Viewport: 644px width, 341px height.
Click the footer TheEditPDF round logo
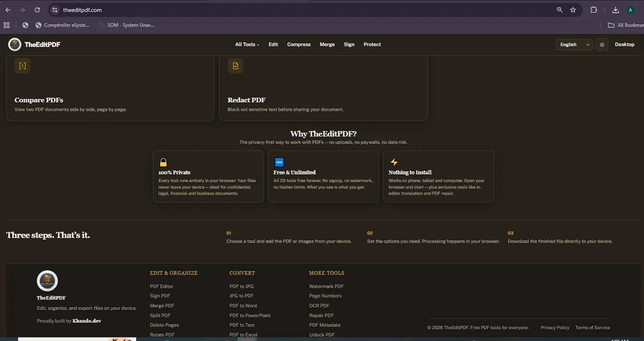[47, 281]
